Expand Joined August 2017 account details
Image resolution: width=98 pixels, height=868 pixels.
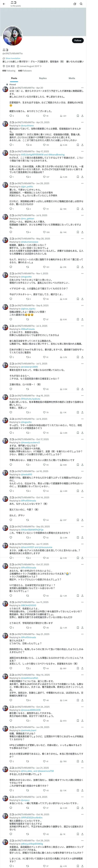pos(29,66)
